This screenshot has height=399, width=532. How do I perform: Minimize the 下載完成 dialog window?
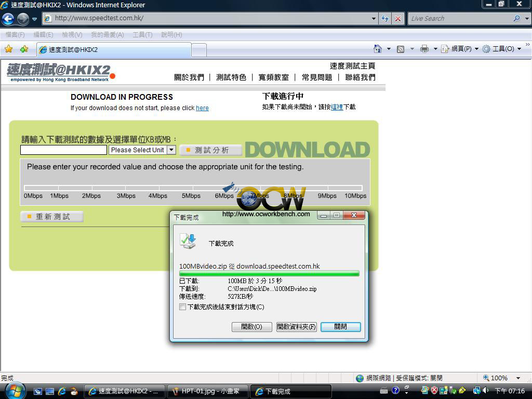(x=324, y=216)
